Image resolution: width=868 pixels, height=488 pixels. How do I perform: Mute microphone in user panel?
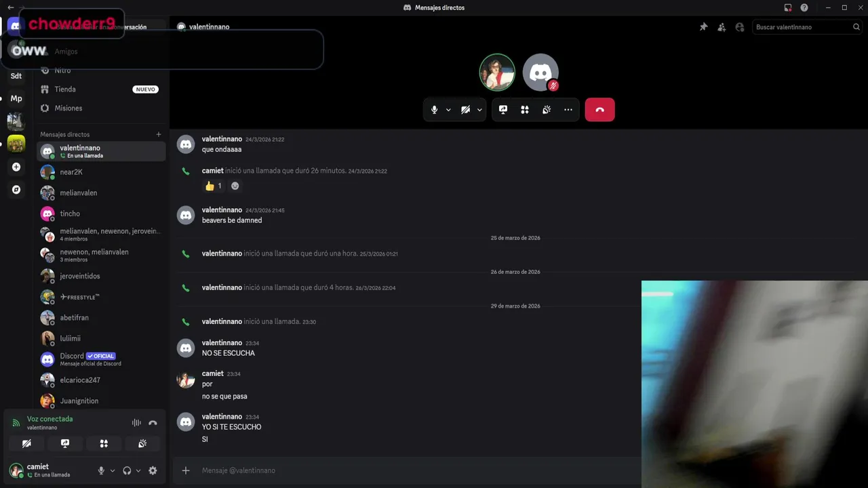pyautogui.click(x=101, y=470)
